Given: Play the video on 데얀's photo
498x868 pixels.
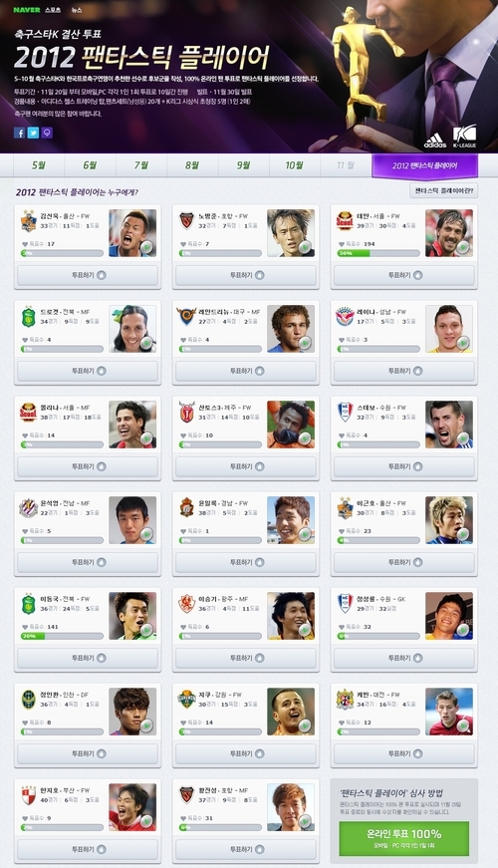Looking at the screenshot, I should [x=462, y=246].
